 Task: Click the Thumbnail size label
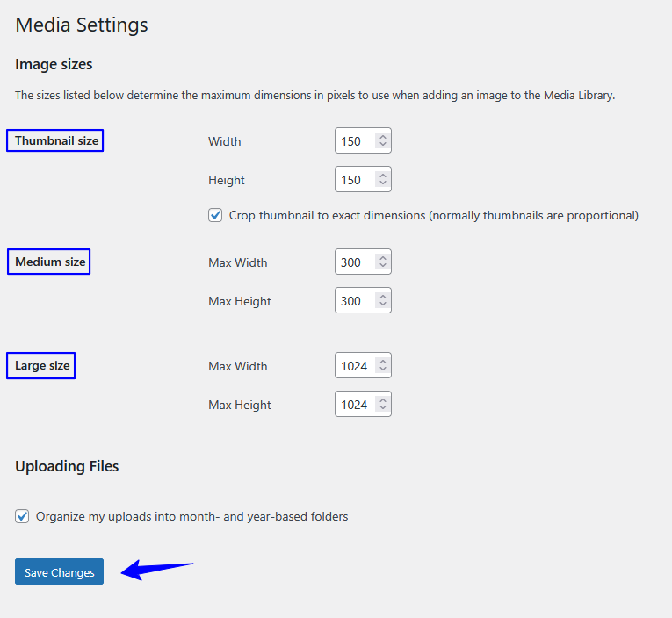[56, 141]
